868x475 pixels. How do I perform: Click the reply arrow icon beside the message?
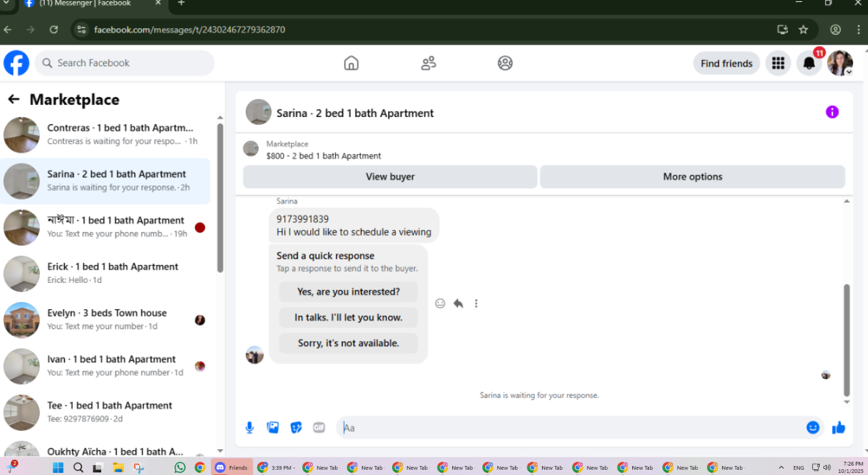click(x=458, y=303)
